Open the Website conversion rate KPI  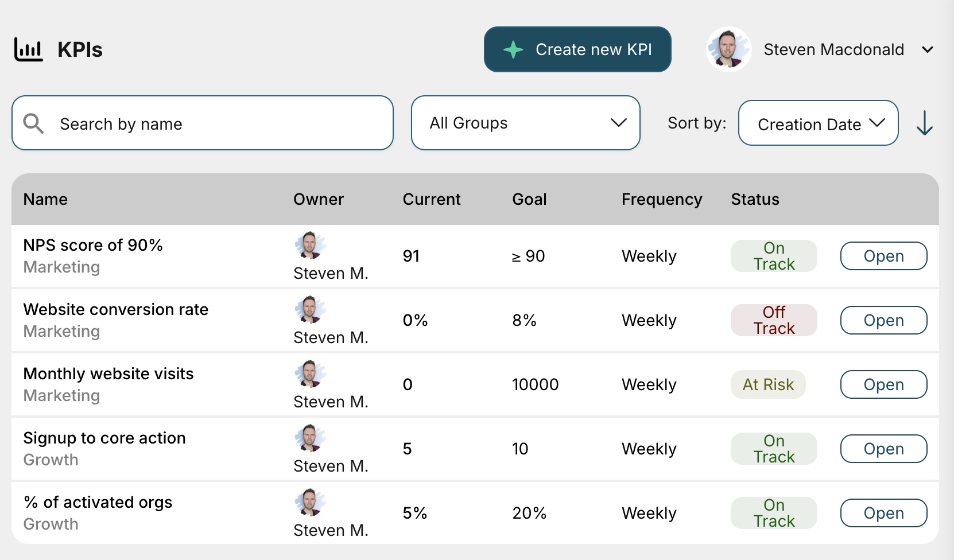(x=883, y=320)
